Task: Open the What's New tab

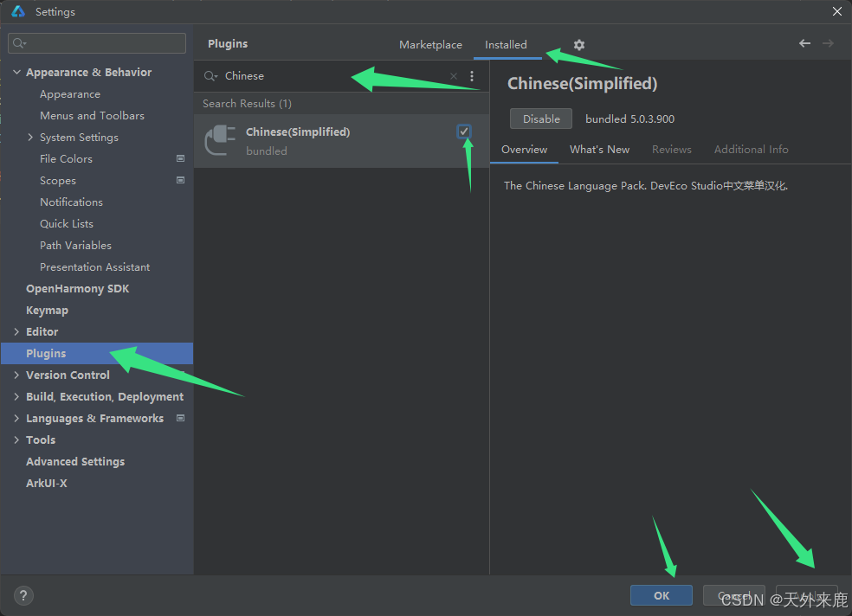Action: [599, 150]
